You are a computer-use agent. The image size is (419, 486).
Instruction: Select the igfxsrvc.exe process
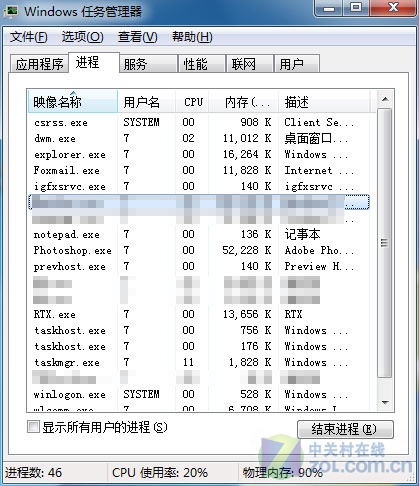[199, 186]
